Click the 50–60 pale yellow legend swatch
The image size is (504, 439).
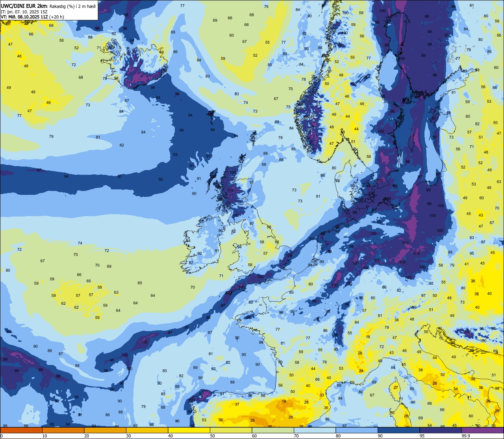[231, 430]
